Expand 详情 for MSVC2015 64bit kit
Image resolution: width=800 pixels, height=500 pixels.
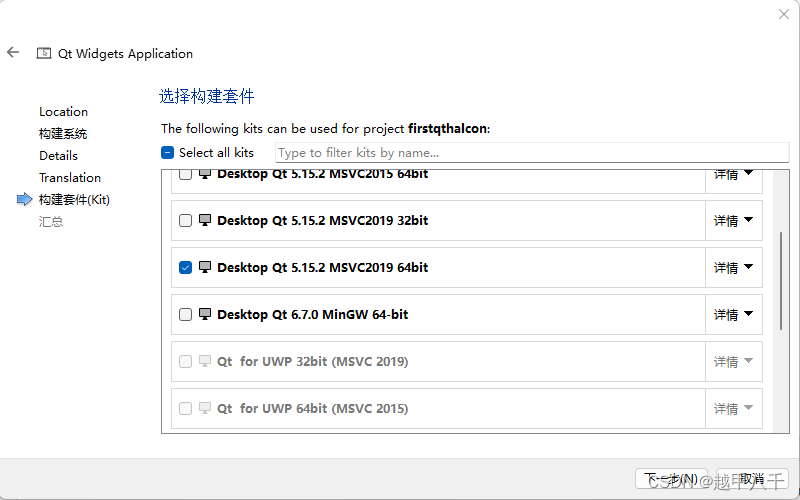tap(734, 174)
